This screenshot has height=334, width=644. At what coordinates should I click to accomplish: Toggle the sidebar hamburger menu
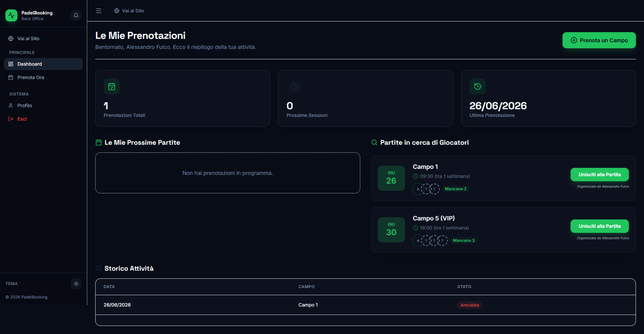point(99,11)
